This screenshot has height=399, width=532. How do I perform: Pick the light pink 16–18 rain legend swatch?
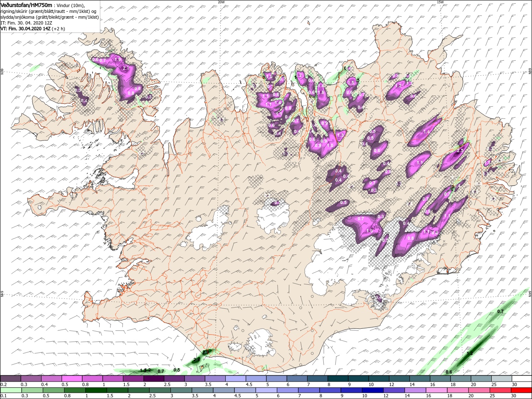pos(436,391)
